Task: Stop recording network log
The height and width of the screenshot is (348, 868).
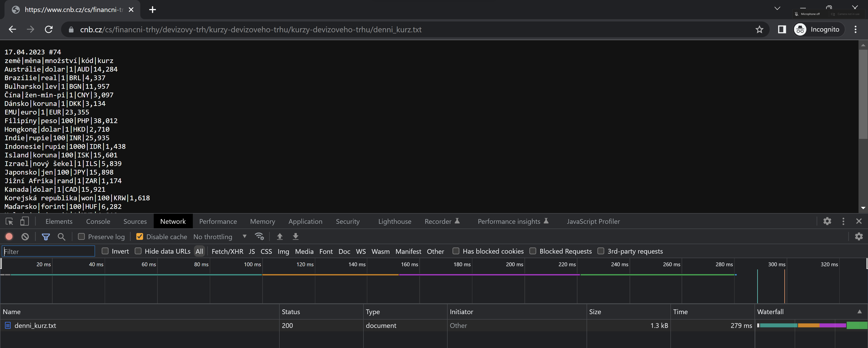Action: pos(9,236)
